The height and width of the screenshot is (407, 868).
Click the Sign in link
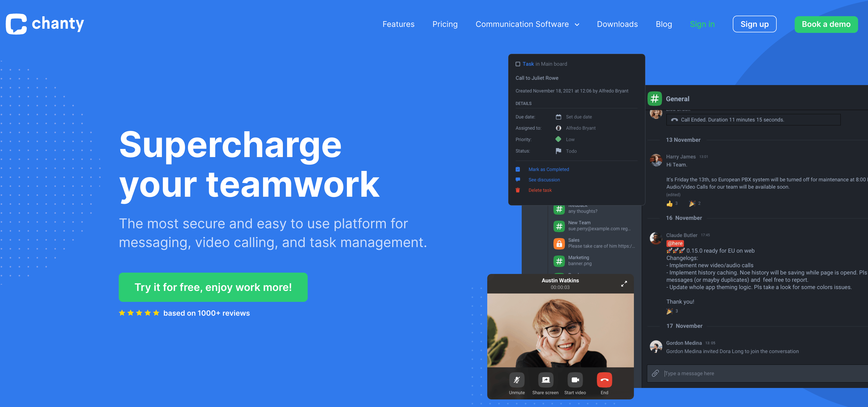(x=702, y=24)
